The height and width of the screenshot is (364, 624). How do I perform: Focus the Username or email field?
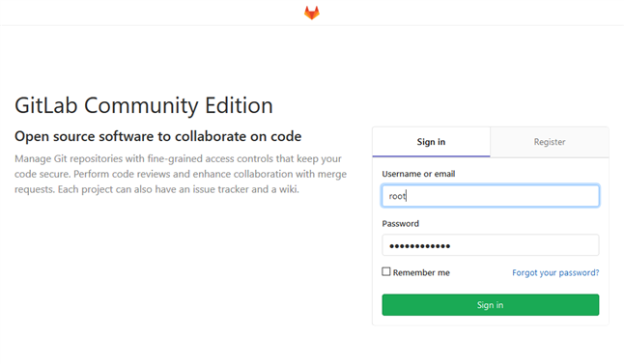[491, 196]
